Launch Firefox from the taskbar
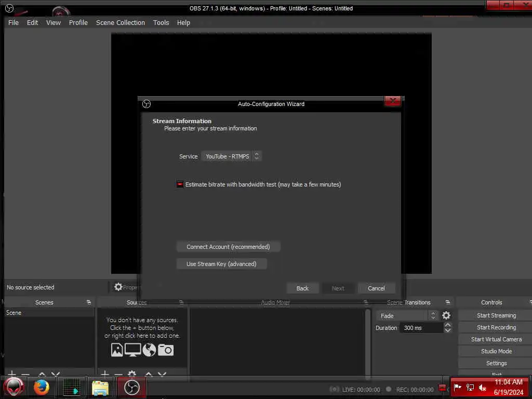Image resolution: width=532 pixels, height=399 pixels. tap(42, 387)
